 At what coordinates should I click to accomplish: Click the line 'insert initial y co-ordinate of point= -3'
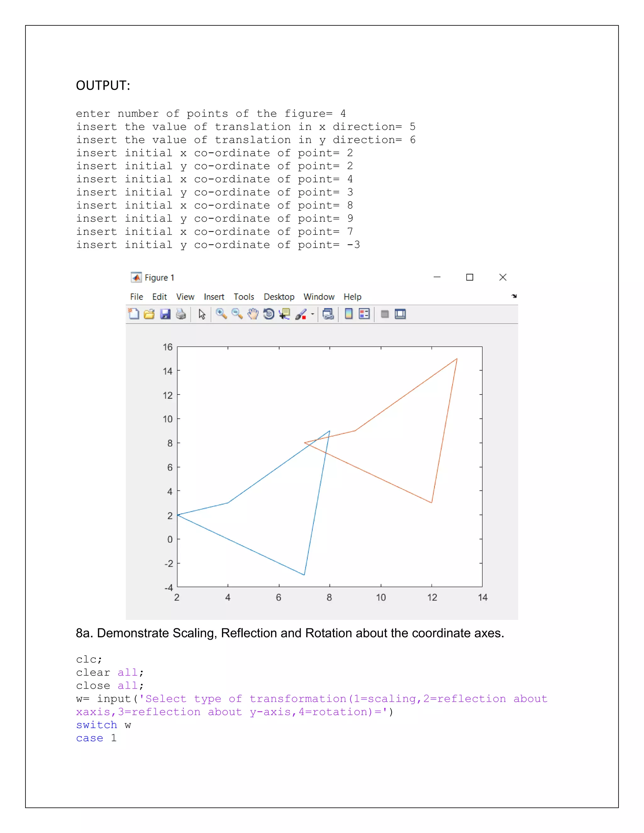coord(218,245)
